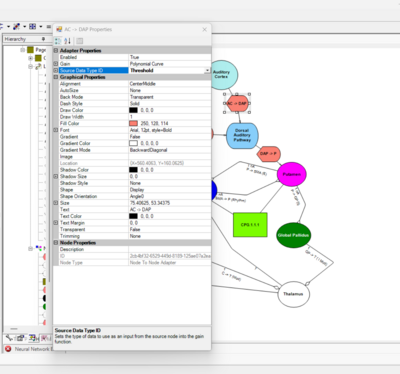Close the AC -> DAP Properties dialog
This screenshot has width=400, height=374.
pyautogui.click(x=205, y=29)
